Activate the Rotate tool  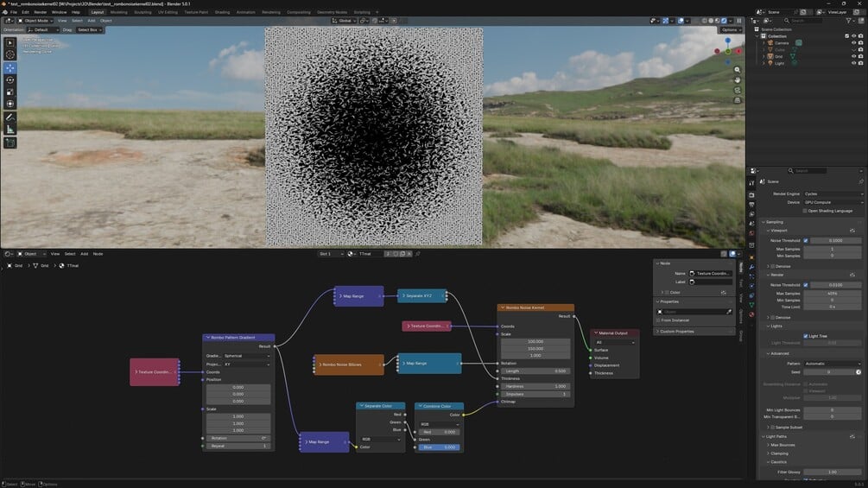10,79
